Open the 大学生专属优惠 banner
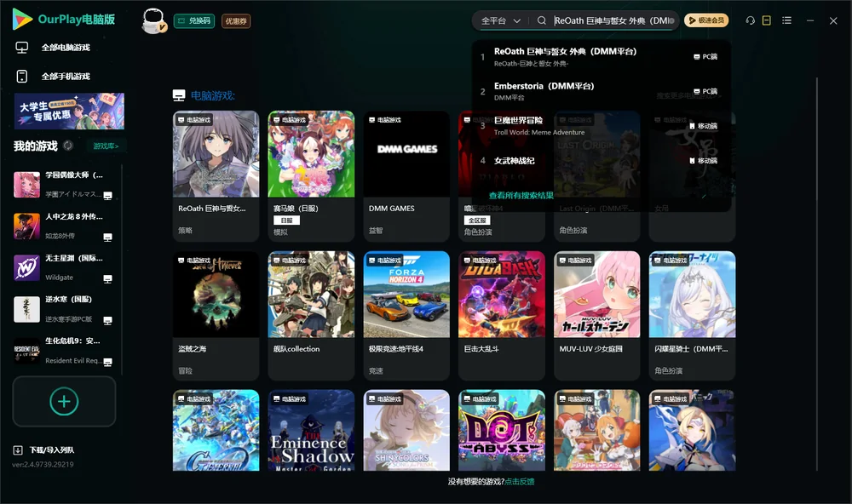Image resolution: width=852 pixels, height=504 pixels. pyautogui.click(x=69, y=112)
